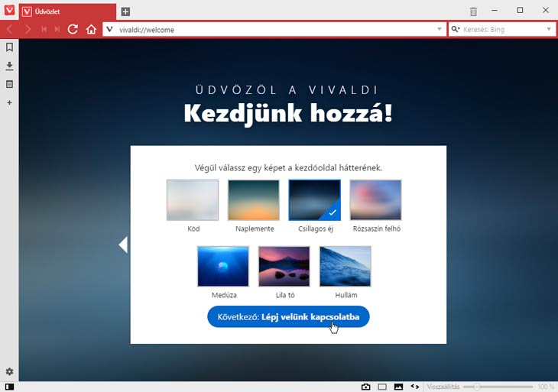Open the Downloads panel
This screenshot has height=392, width=558.
(10, 66)
